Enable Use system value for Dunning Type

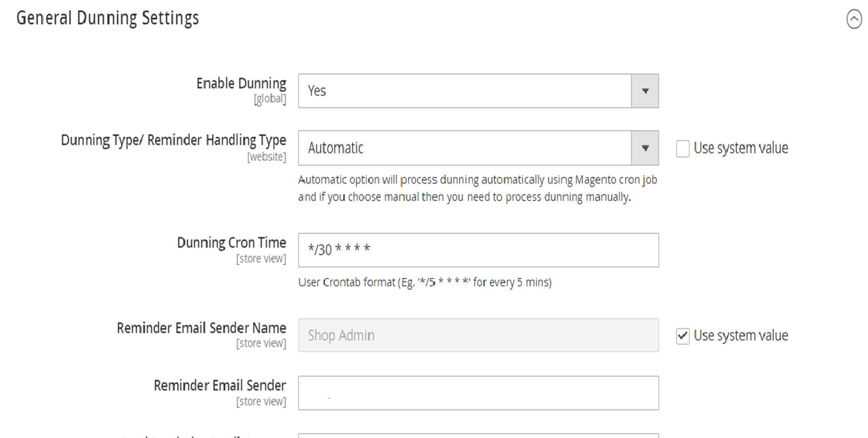click(x=683, y=148)
